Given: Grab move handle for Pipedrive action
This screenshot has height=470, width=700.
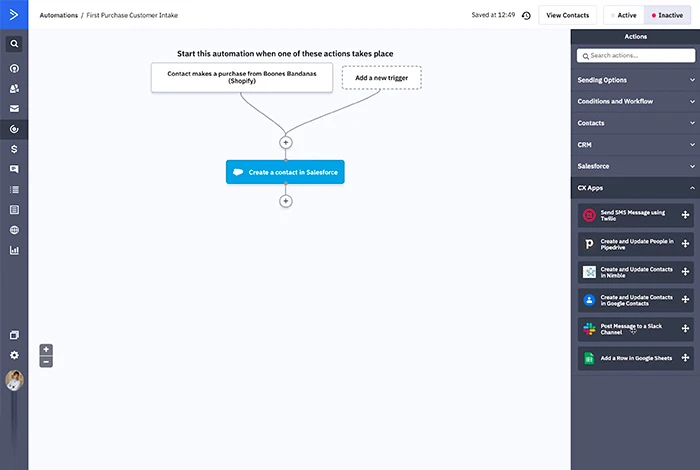Looking at the screenshot, I should [x=685, y=243].
